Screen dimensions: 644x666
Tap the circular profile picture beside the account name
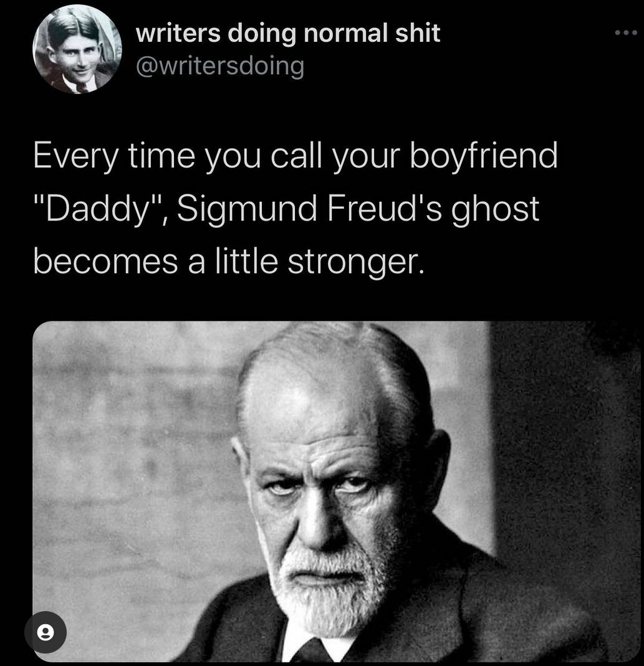pos(77,49)
